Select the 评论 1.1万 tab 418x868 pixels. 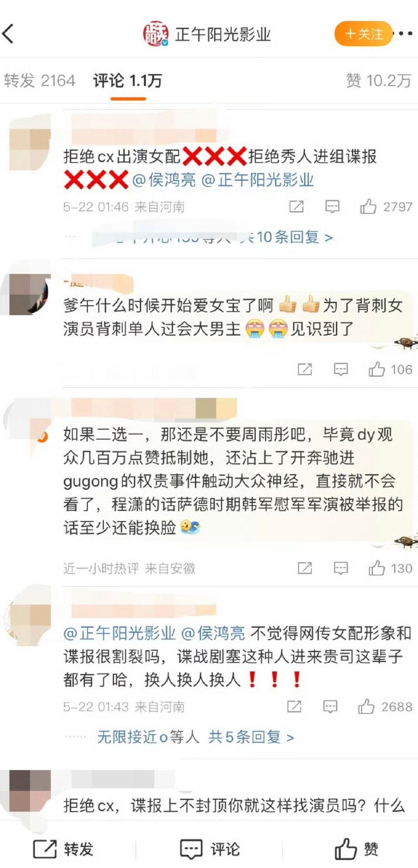[128, 80]
